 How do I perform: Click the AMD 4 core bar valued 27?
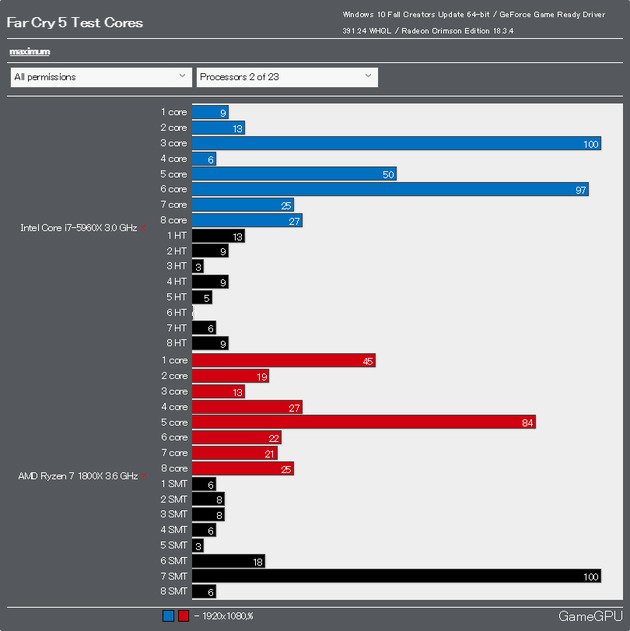(x=247, y=407)
